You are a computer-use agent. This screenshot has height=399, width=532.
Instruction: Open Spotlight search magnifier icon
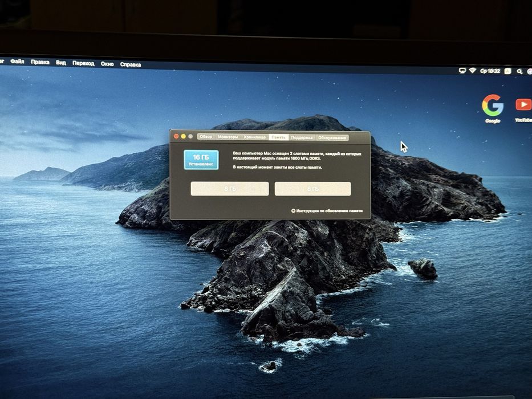(x=519, y=71)
